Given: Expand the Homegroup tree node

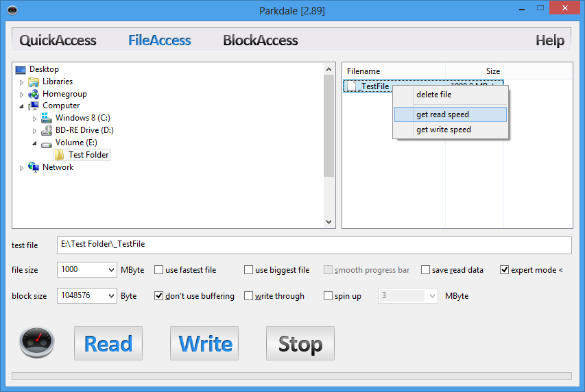Looking at the screenshot, I should 22,95.
